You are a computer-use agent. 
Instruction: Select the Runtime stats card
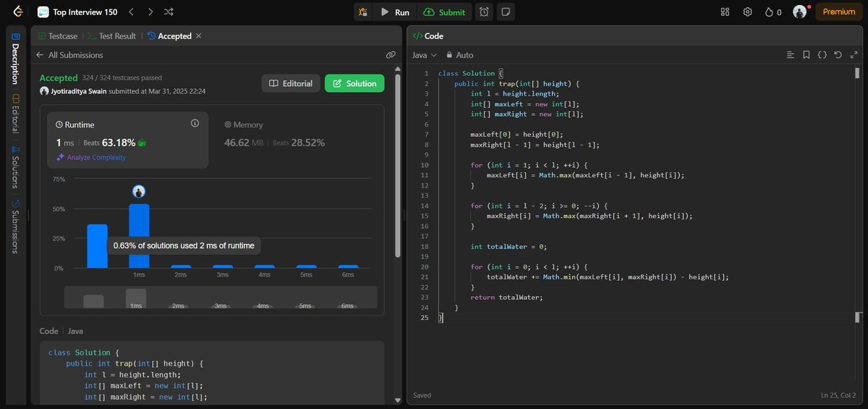tap(128, 140)
